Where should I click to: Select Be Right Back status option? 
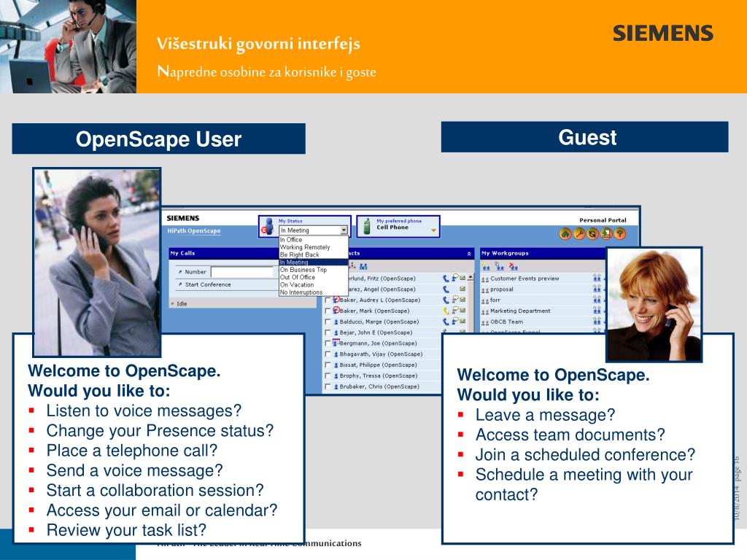(314, 254)
